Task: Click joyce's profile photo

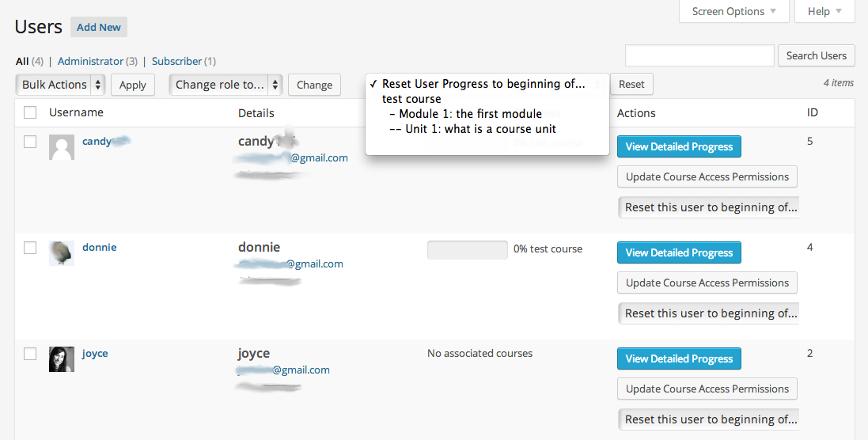Action: pos(62,359)
